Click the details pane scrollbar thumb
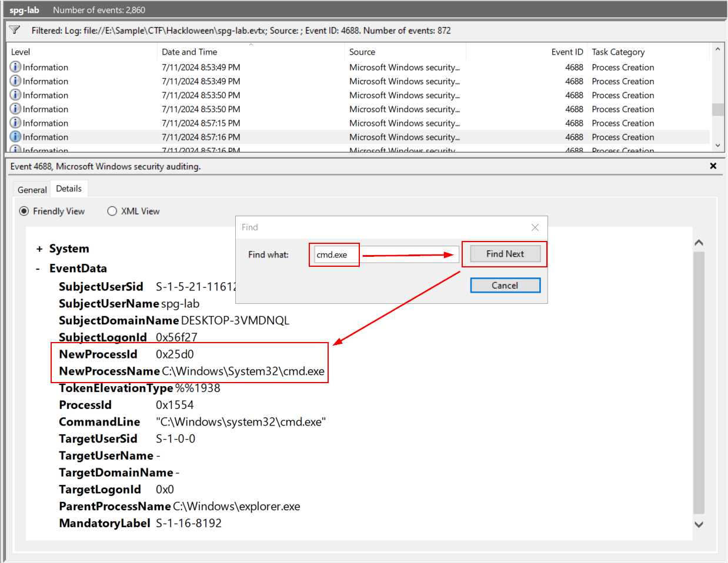Viewport: 728px width, 563px height. pos(699,383)
